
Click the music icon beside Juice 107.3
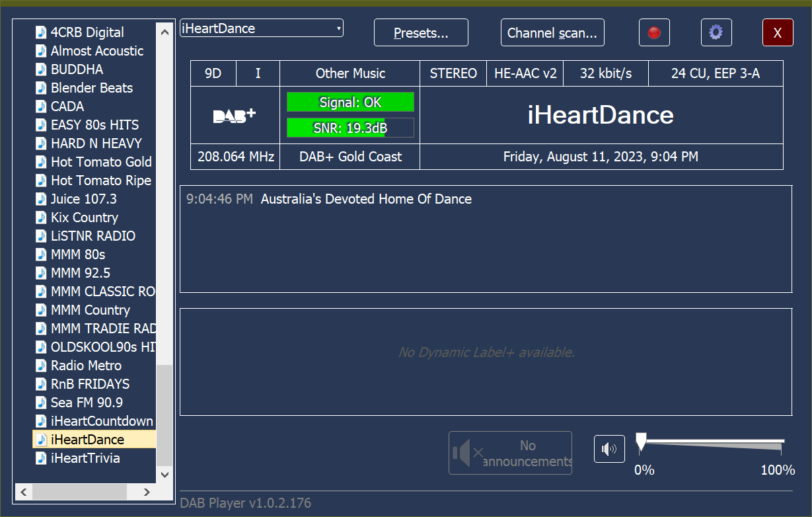click(x=42, y=198)
